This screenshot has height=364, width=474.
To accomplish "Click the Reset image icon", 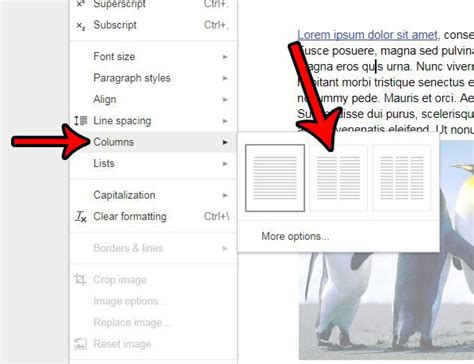I will [80, 344].
